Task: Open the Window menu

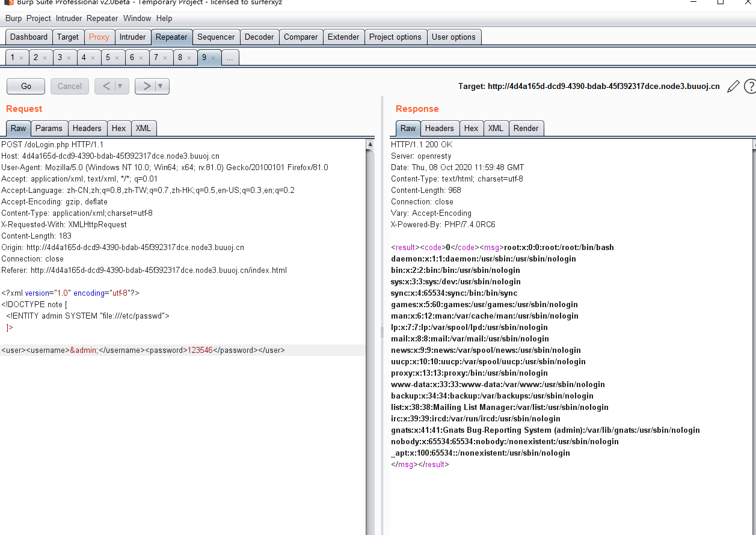Action: [x=137, y=18]
